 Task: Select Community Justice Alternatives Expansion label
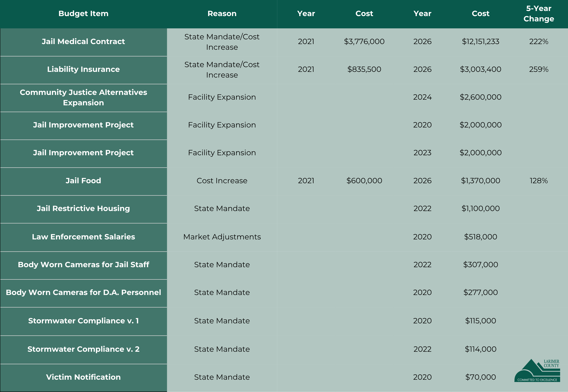click(x=84, y=97)
